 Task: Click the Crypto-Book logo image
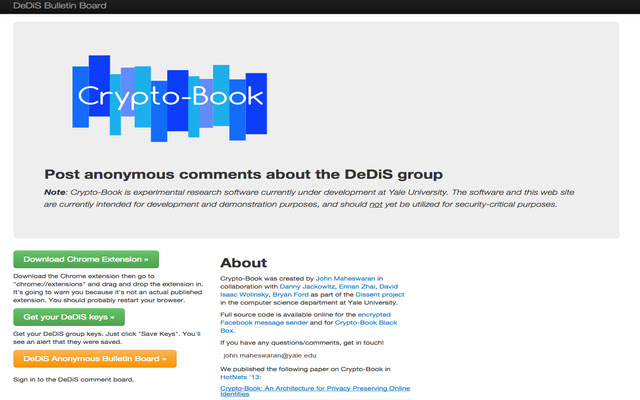(170, 98)
